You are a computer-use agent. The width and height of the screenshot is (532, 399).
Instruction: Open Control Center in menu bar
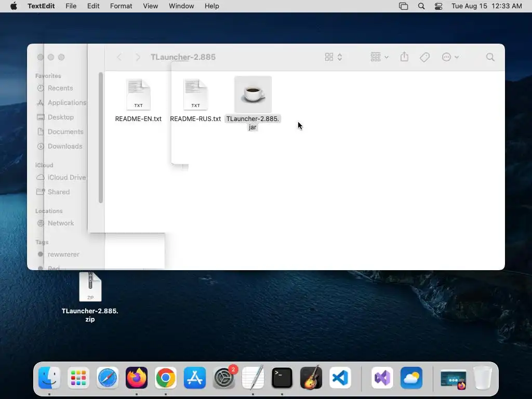tap(438, 6)
